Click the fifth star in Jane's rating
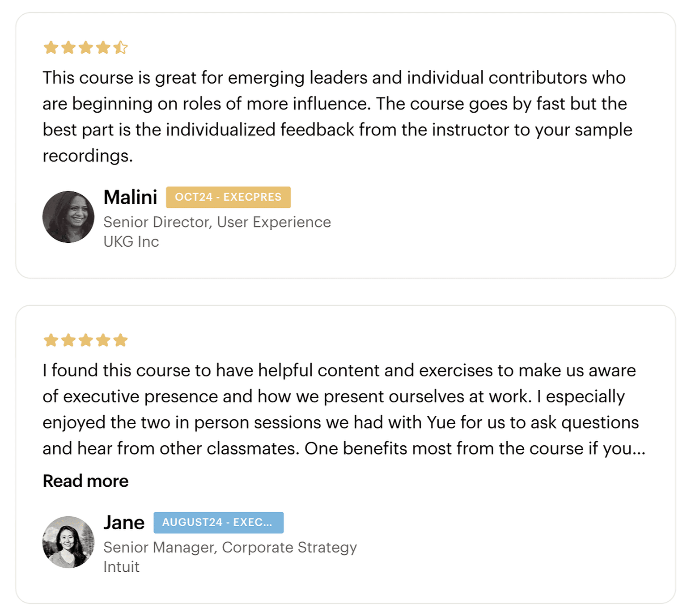The height and width of the screenshot is (616, 687). (x=120, y=340)
